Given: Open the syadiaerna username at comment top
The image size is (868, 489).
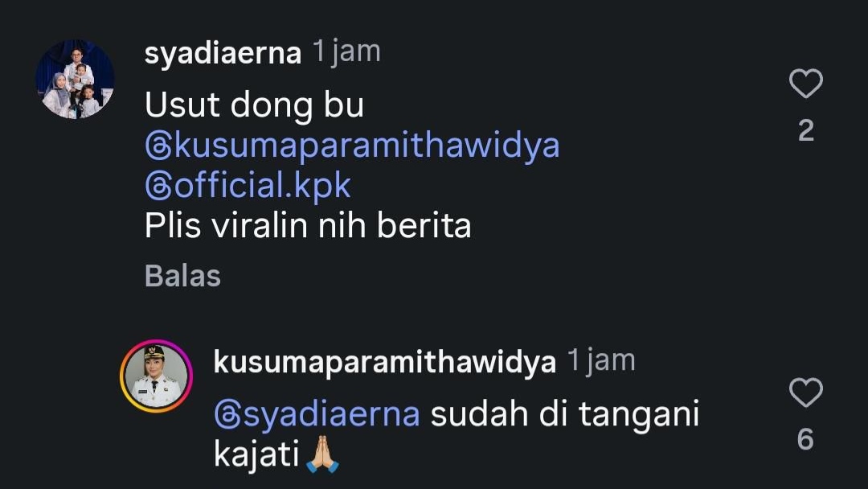Looking at the screenshot, I should click(x=223, y=54).
